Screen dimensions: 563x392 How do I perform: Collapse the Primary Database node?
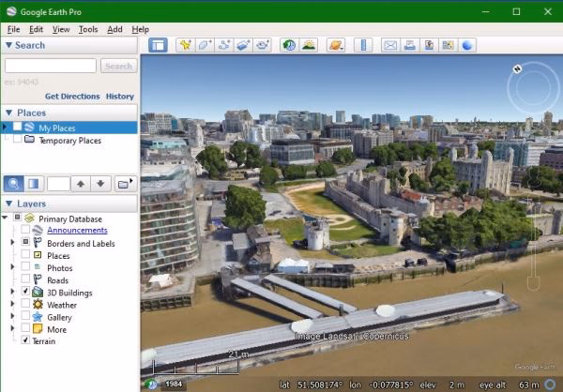(x=5, y=218)
